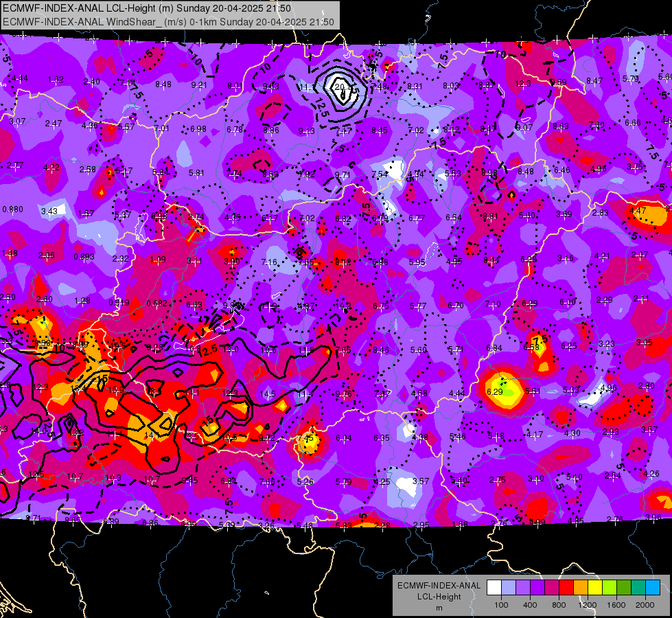Click the grid value 3.43

click(x=49, y=211)
